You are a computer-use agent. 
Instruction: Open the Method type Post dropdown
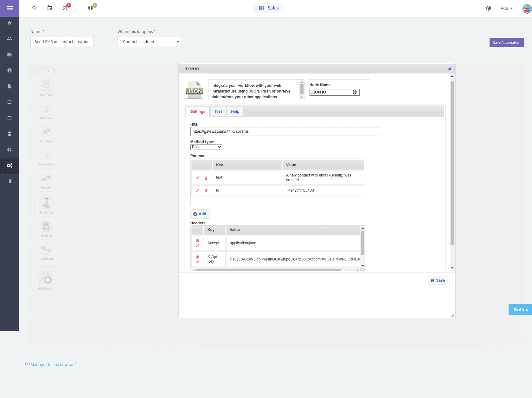click(x=206, y=147)
